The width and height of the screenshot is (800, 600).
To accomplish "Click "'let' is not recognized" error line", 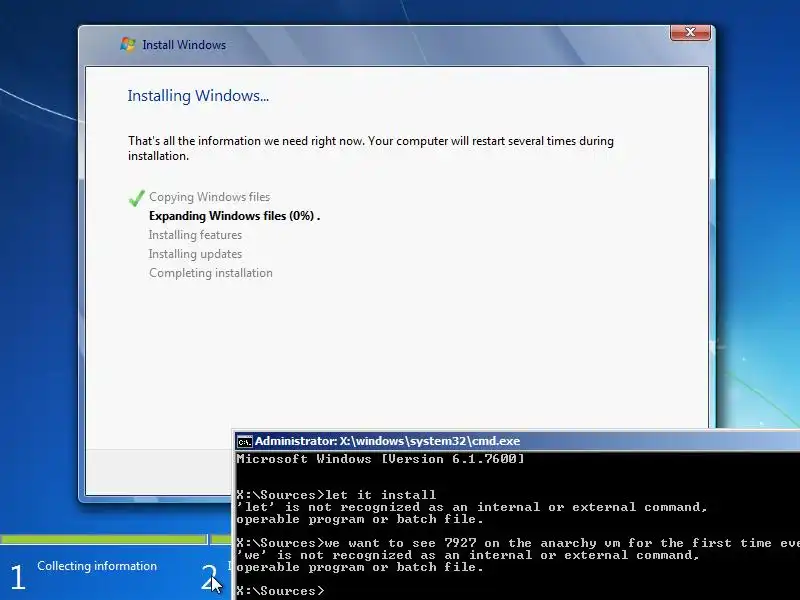I will 472,507.
